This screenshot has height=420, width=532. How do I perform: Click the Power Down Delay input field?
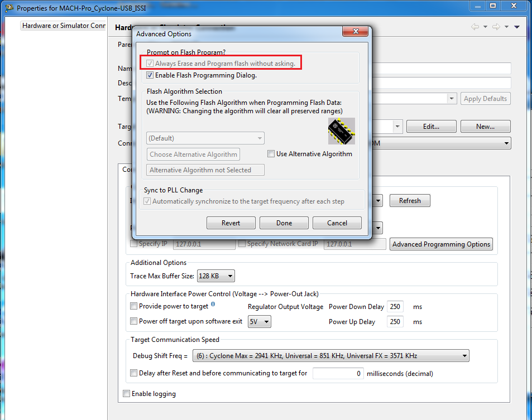pos(395,306)
